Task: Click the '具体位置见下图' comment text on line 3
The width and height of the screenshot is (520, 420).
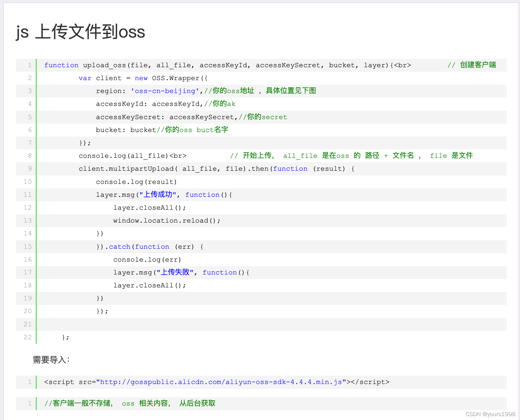Action: point(291,91)
